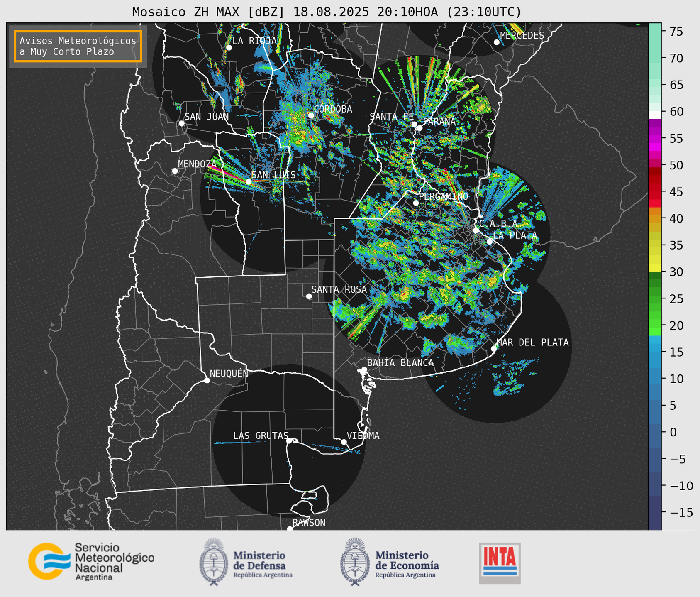Click the NEUQUÉN city marker dot
Viewport: 700px width, 597px height.
(207, 380)
